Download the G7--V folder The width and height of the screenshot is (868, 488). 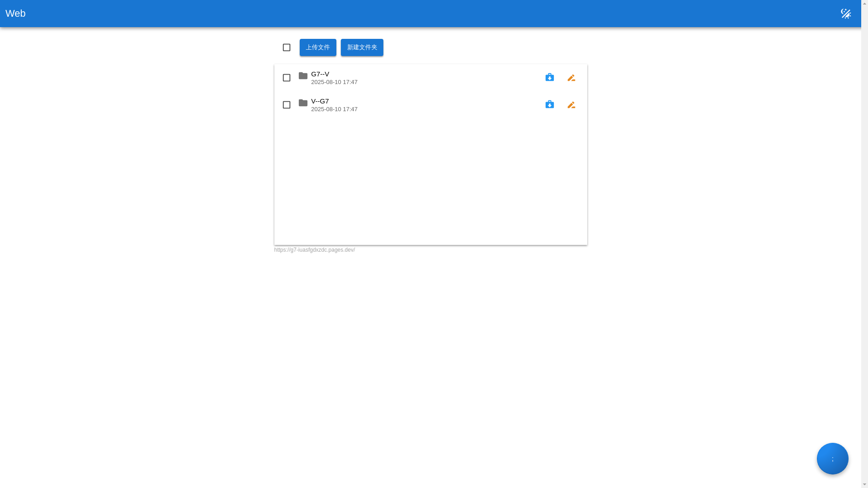point(550,77)
